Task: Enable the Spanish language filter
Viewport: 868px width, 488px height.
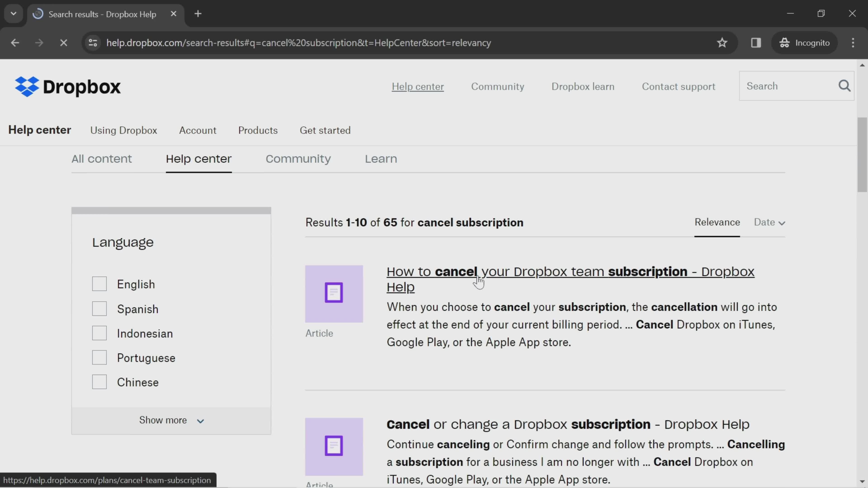Action: coord(99,308)
